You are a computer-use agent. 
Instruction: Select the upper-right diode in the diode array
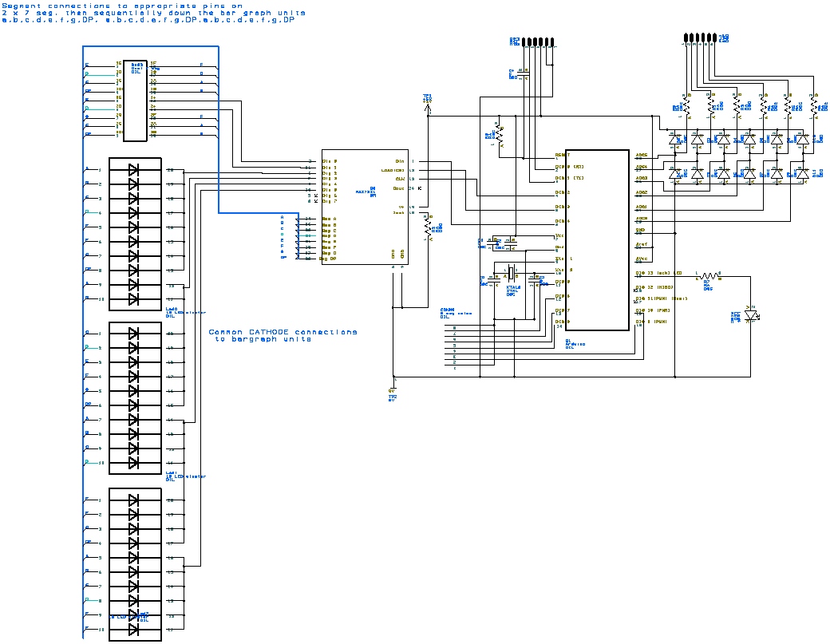point(804,140)
